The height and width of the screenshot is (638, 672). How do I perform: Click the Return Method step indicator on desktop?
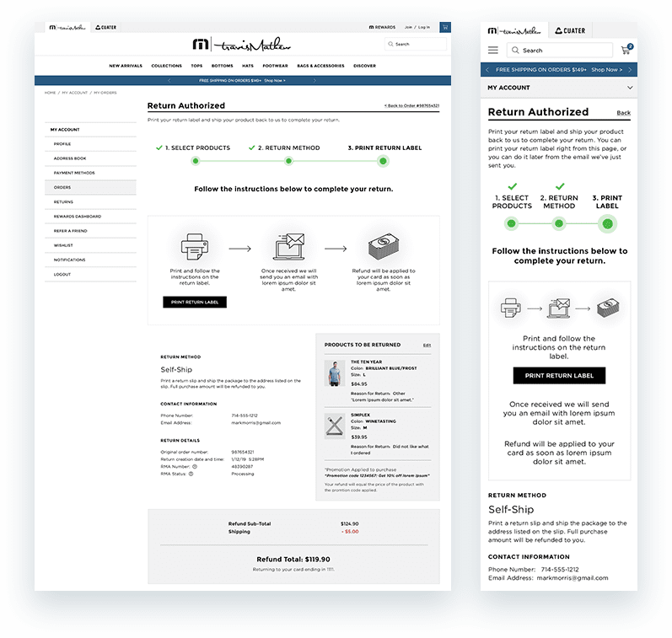coord(289,160)
